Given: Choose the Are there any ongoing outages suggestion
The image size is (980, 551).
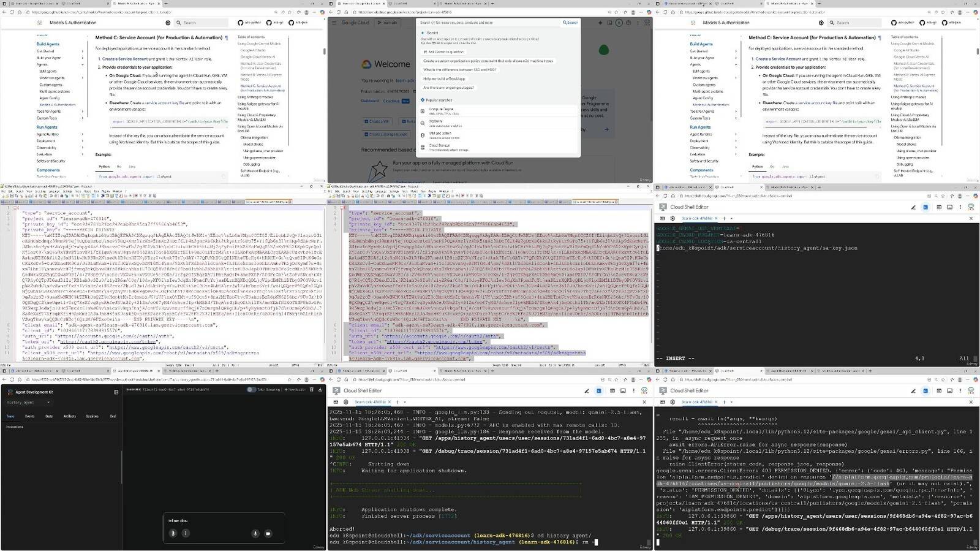Looking at the screenshot, I should click(448, 88).
